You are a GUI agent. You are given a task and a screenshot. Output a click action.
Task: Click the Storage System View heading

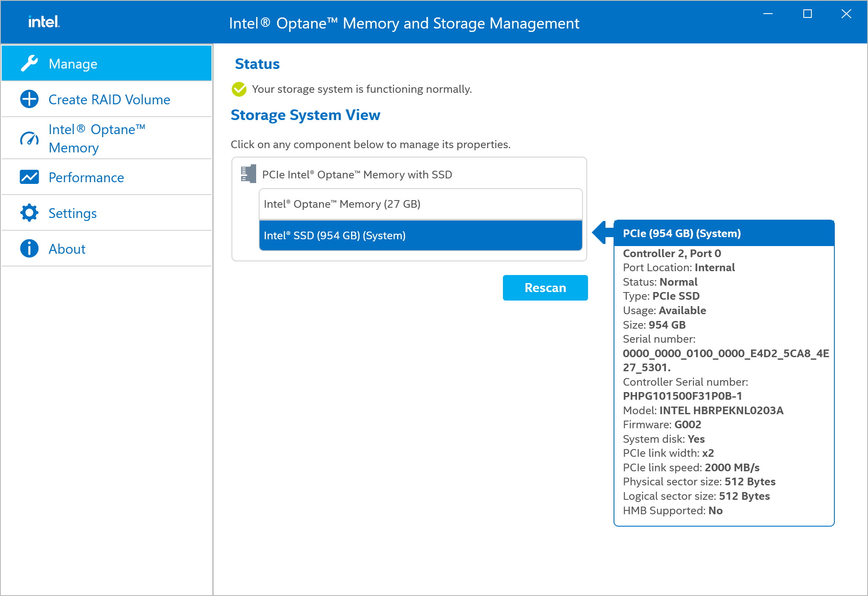coord(306,115)
